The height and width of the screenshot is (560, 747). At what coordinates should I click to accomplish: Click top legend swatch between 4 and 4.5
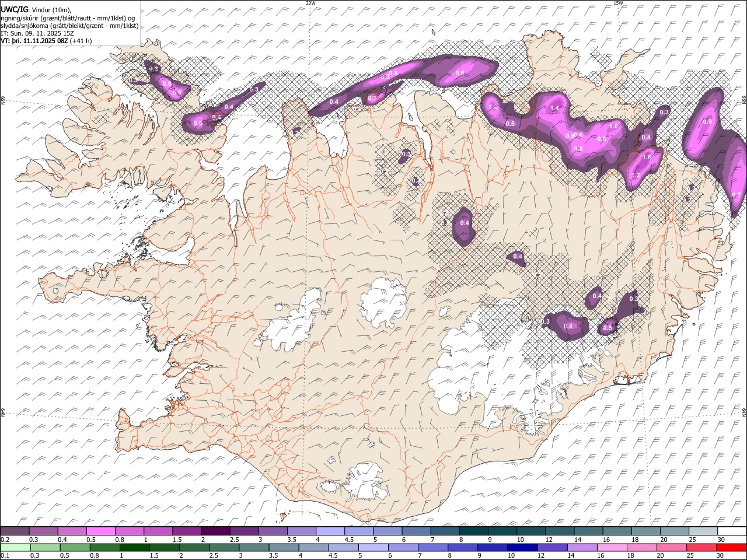(330, 531)
